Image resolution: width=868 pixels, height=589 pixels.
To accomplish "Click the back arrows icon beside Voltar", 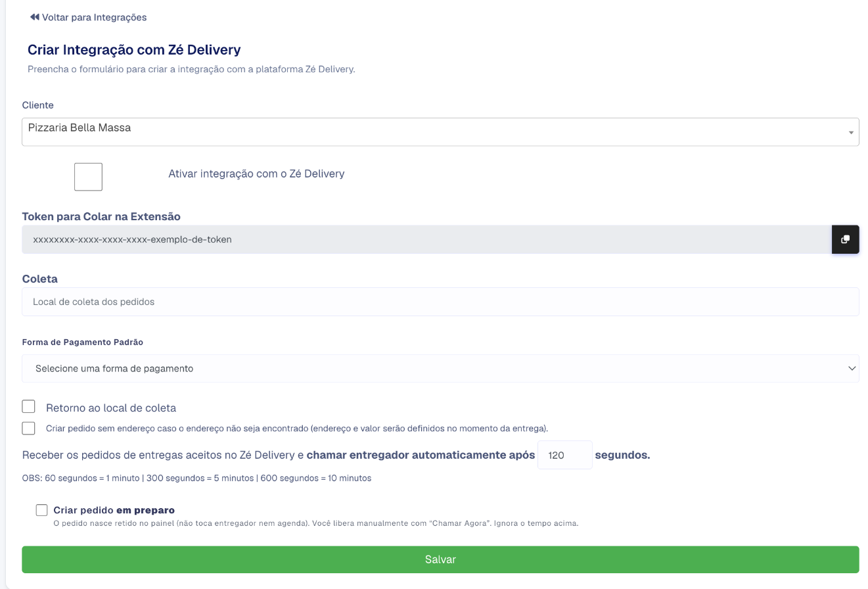I will coord(34,17).
